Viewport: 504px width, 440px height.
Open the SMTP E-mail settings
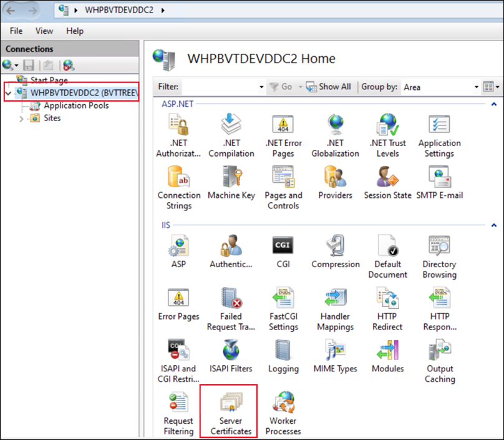click(x=440, y=184)
